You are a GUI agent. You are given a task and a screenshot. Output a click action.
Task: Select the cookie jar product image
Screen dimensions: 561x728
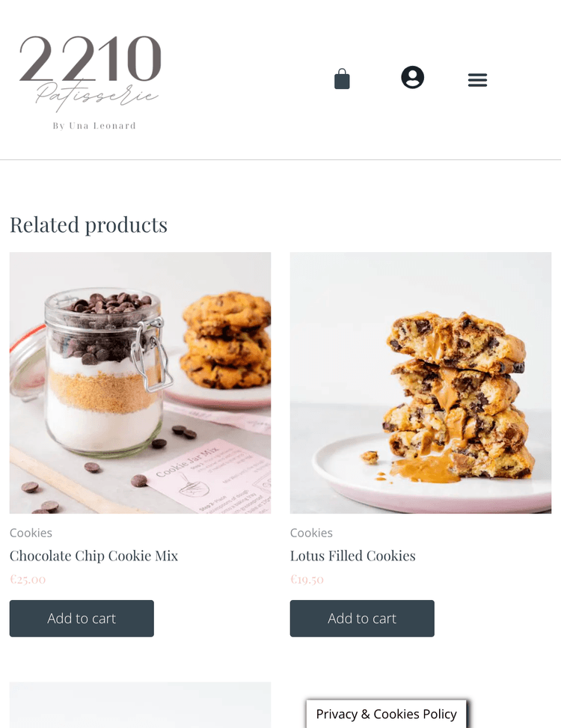click(140, 382)
